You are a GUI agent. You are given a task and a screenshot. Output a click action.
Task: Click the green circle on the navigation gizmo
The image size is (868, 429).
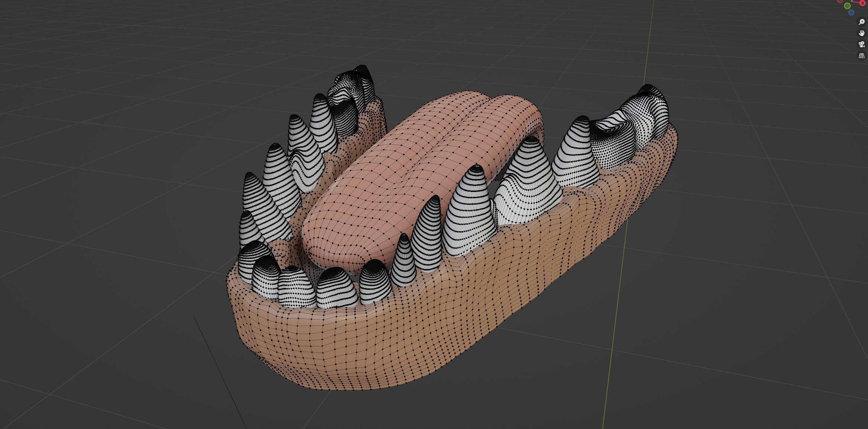847,6
